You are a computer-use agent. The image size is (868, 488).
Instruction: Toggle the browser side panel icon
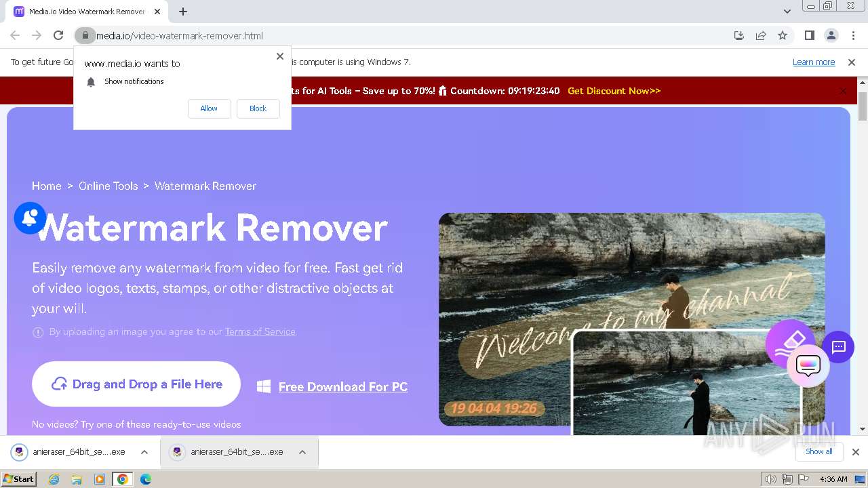tap(809, 35)
